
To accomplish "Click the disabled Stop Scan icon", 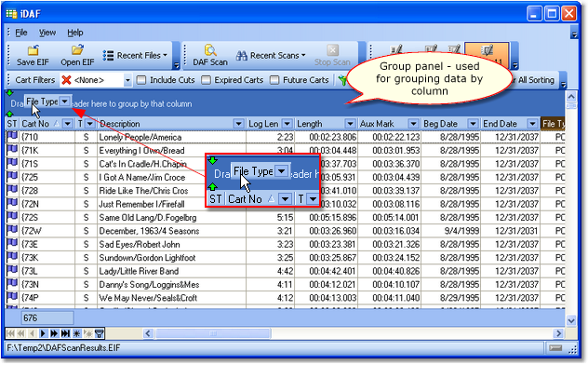I will (x=332, y=50).
